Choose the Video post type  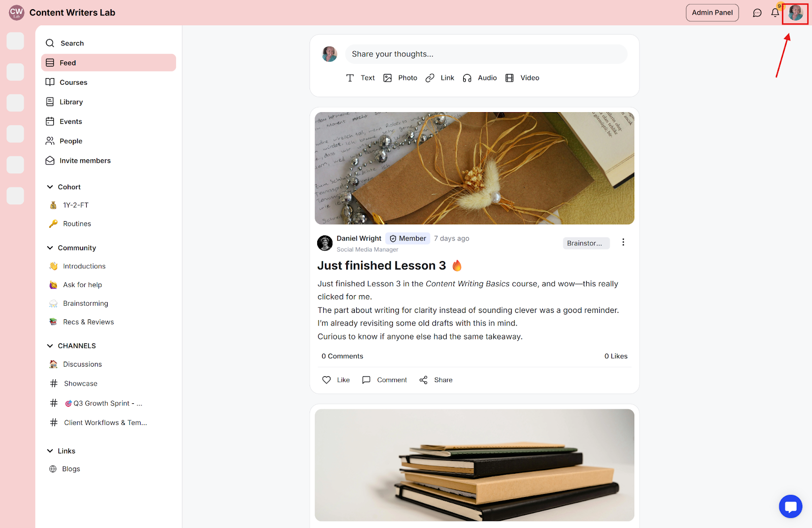tap(522, 78)
